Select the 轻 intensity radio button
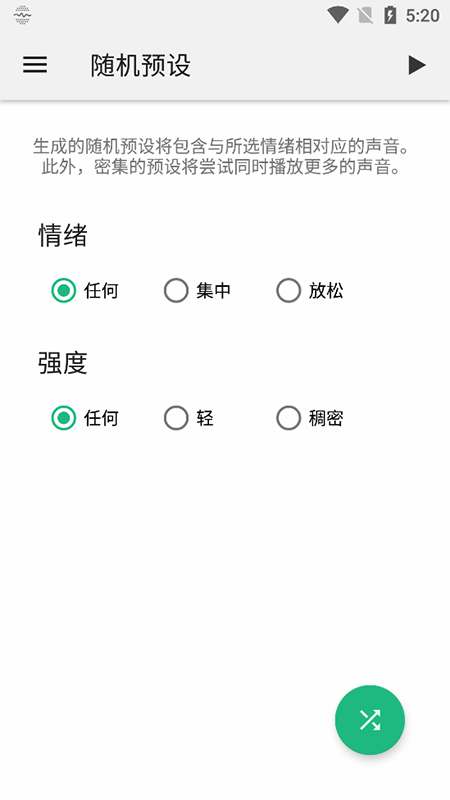 [x=176, y=418]
